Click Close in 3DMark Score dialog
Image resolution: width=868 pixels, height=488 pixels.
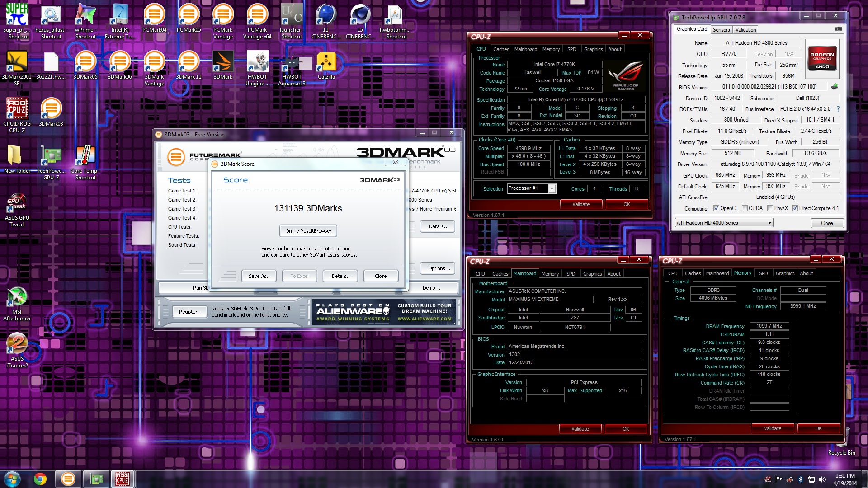click(381, 276)
